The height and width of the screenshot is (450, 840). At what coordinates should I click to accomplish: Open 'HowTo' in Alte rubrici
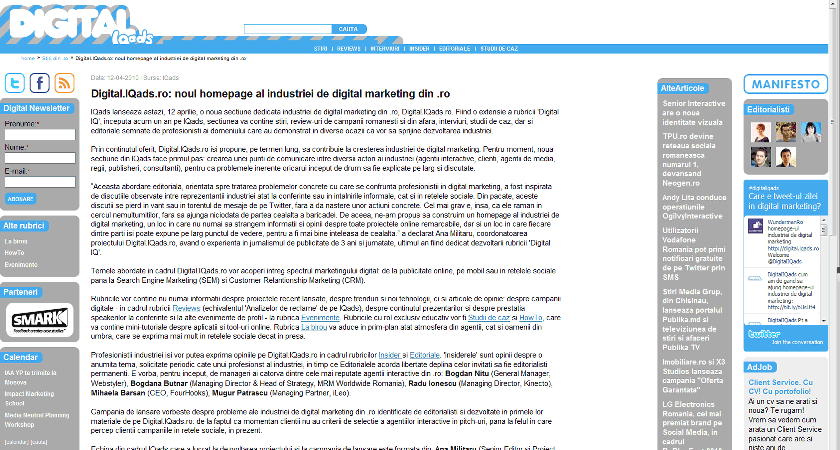pyautogui.click(x=14, y=253)
